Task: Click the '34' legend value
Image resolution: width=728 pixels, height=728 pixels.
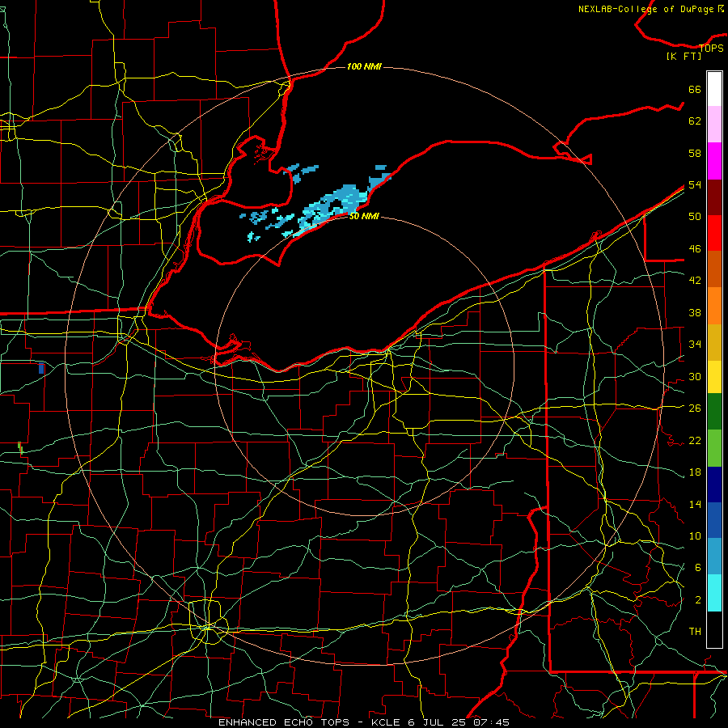Action: point(695,345)
